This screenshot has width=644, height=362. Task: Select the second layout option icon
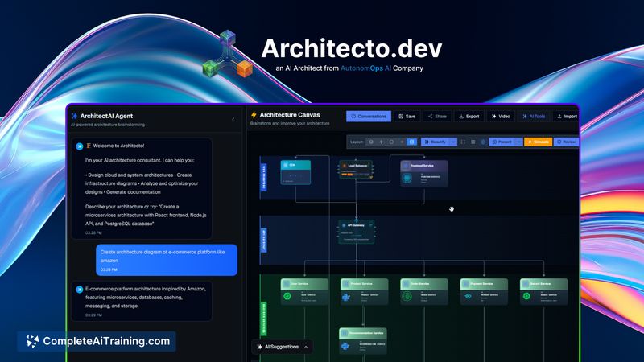[x=381, y=142]
